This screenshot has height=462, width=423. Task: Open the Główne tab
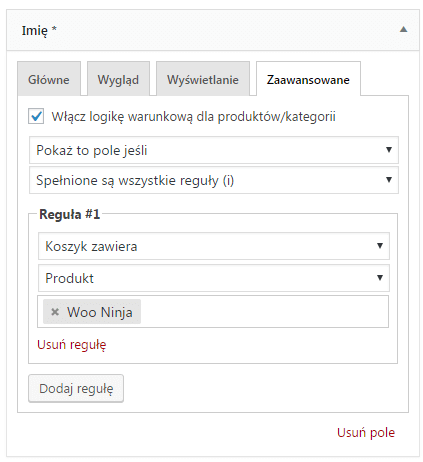(x=49, y=79)
